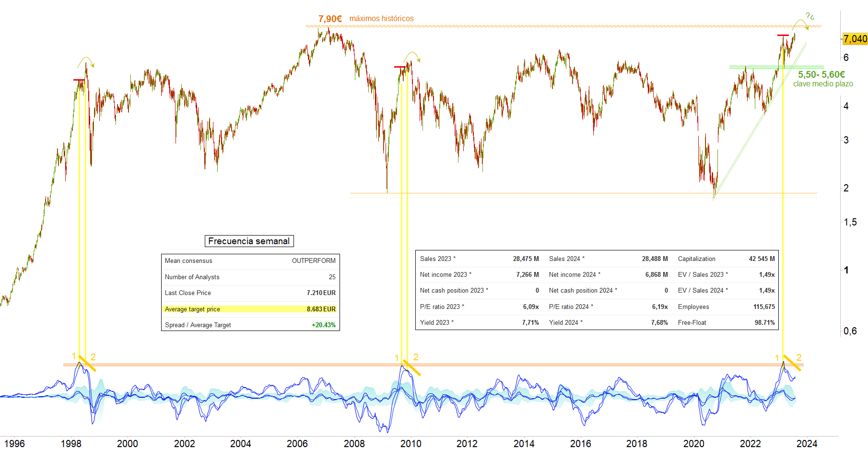
Task: Select the 6,09x P/E value
Action: tap(531, 307)
